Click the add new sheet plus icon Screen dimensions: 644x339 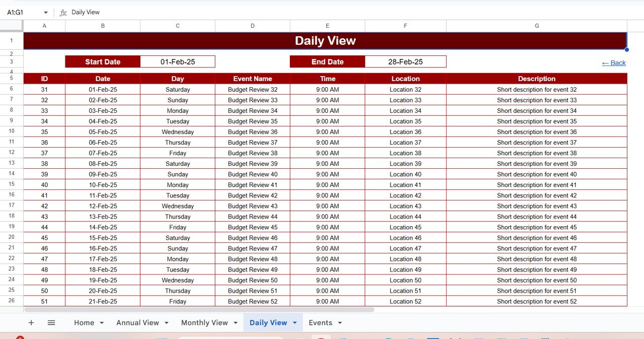pos(31,323)
